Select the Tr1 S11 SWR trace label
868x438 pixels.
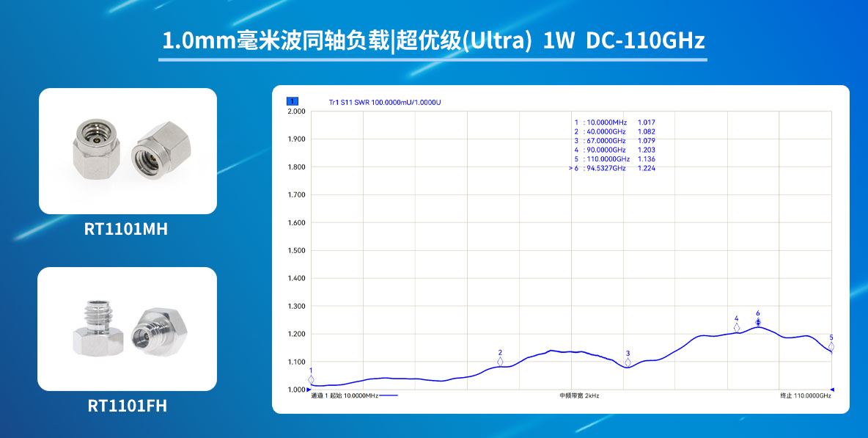click(385, 103)
